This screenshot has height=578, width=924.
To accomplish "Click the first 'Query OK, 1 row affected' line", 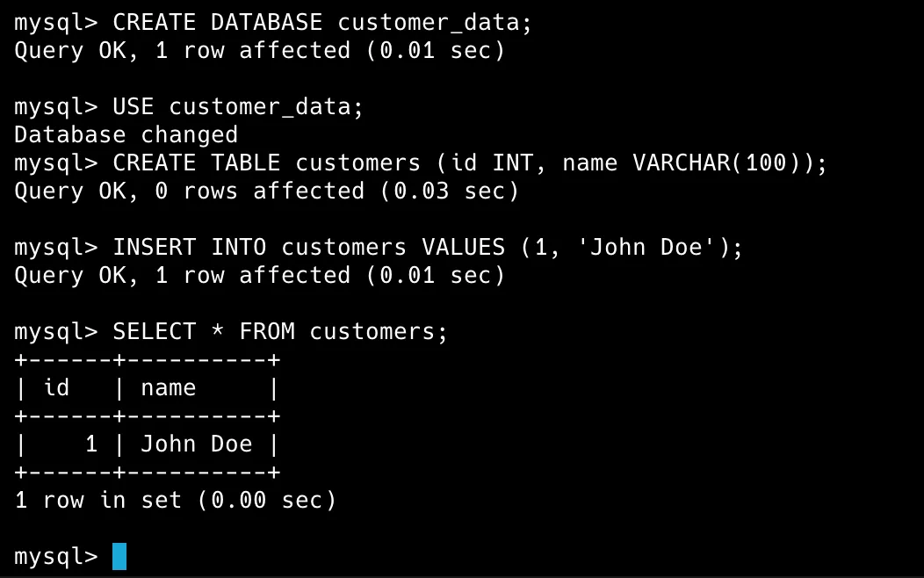I will pyautogui.click(x=259, y=51).
